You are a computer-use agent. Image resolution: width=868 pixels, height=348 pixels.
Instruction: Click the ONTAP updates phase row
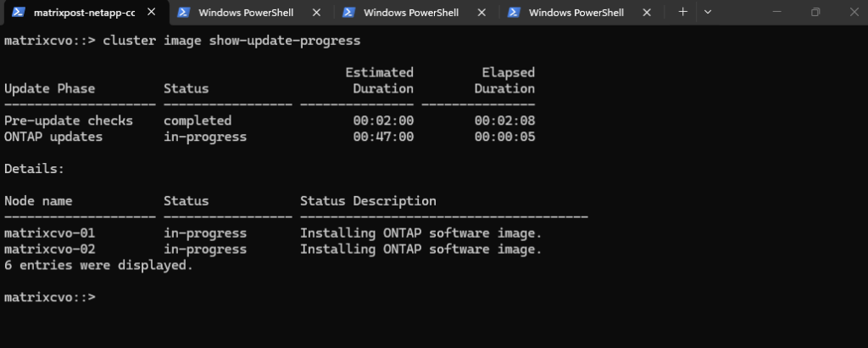(53, 137)
